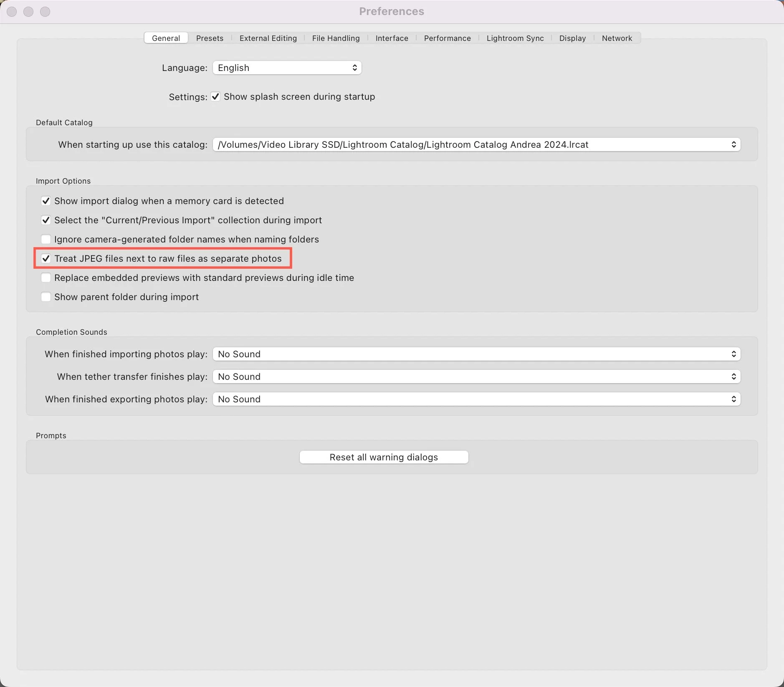784x687 pixels.
Task: Switch to the Display tab
Action: coord(572,38)
